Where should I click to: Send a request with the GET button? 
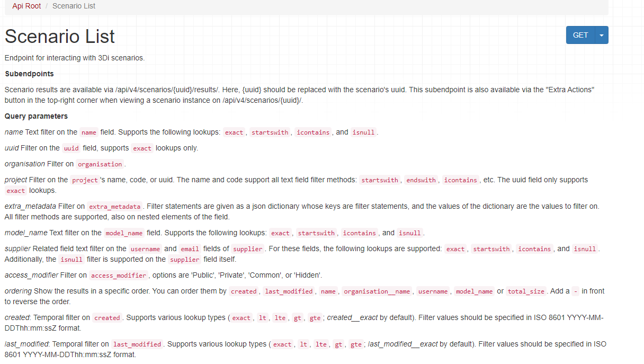pyautogui.click(x=580, y=35)
